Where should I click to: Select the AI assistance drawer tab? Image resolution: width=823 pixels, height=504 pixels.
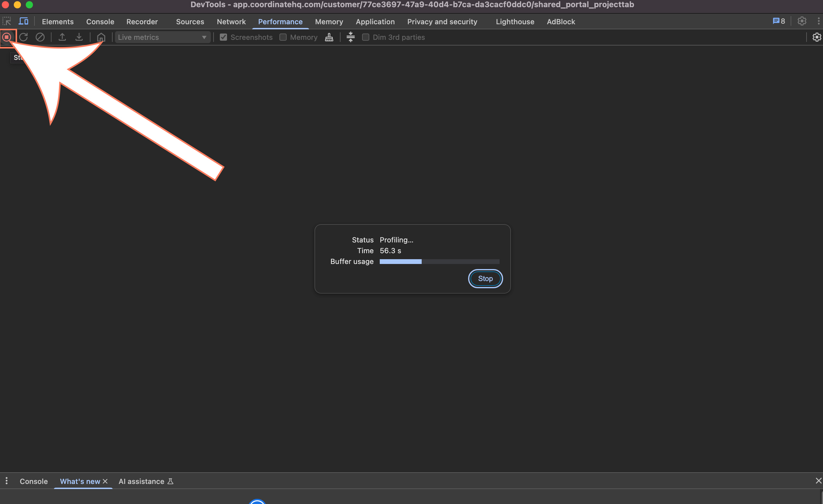tap(141, 481)
